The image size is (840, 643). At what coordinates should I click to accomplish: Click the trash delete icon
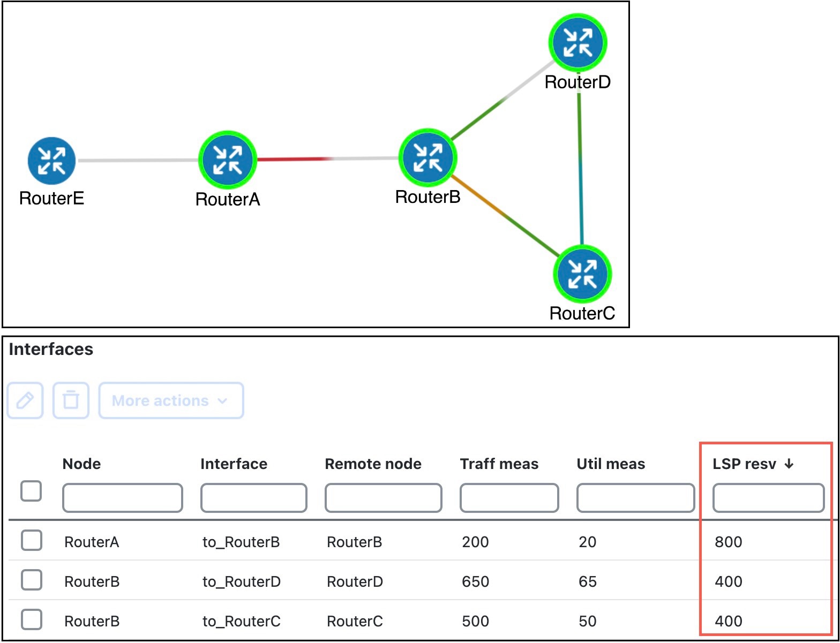click(71, 400)
